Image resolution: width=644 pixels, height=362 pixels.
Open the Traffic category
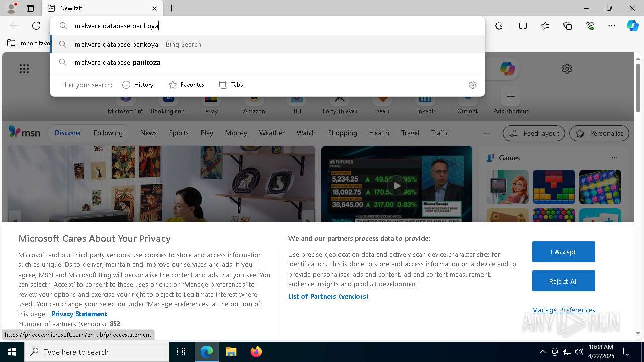[x=440, y=133]
